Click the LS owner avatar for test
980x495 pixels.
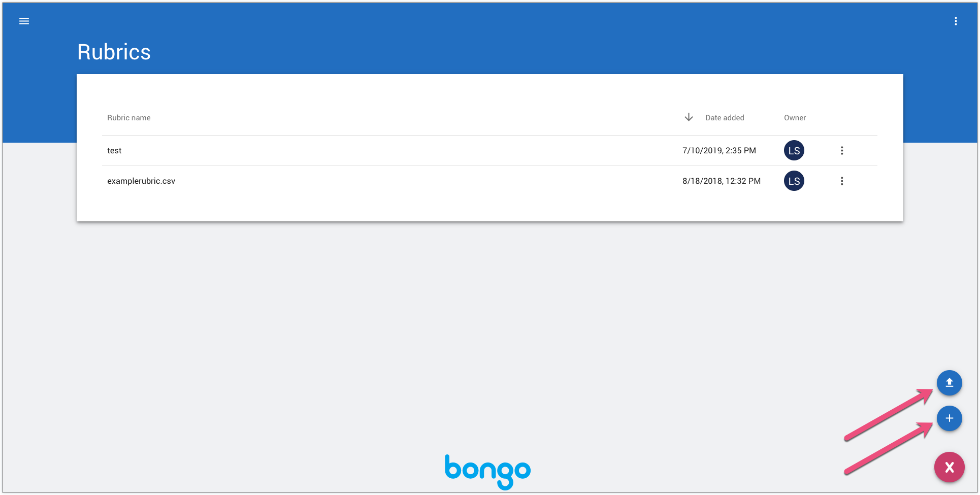point(794,151)
